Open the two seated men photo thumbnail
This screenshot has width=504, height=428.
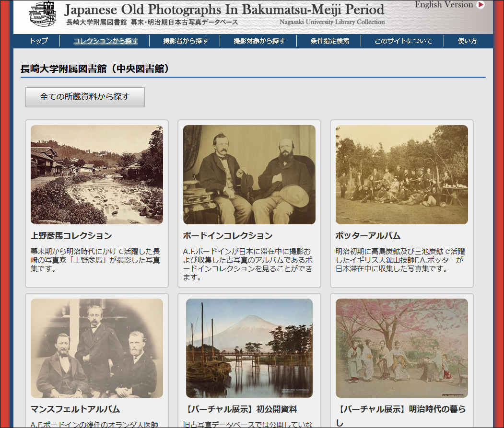click(x=249, y=174)
